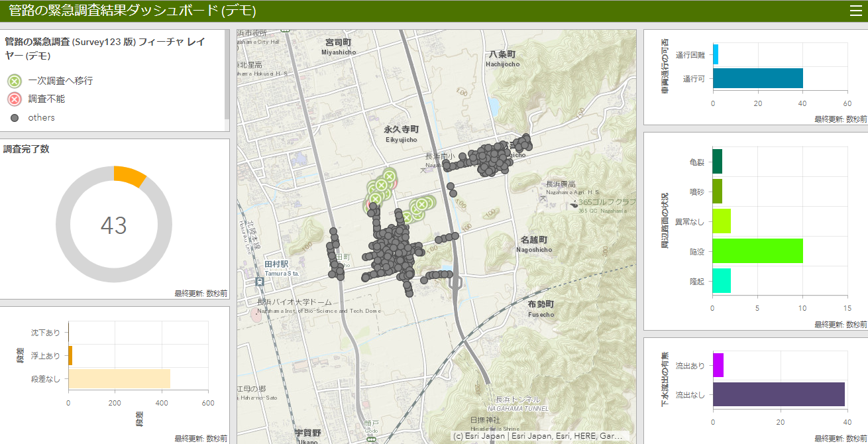Click the Esri Japan map attribution text
Viewport: 868px width, 444px height.
point(537,437)
